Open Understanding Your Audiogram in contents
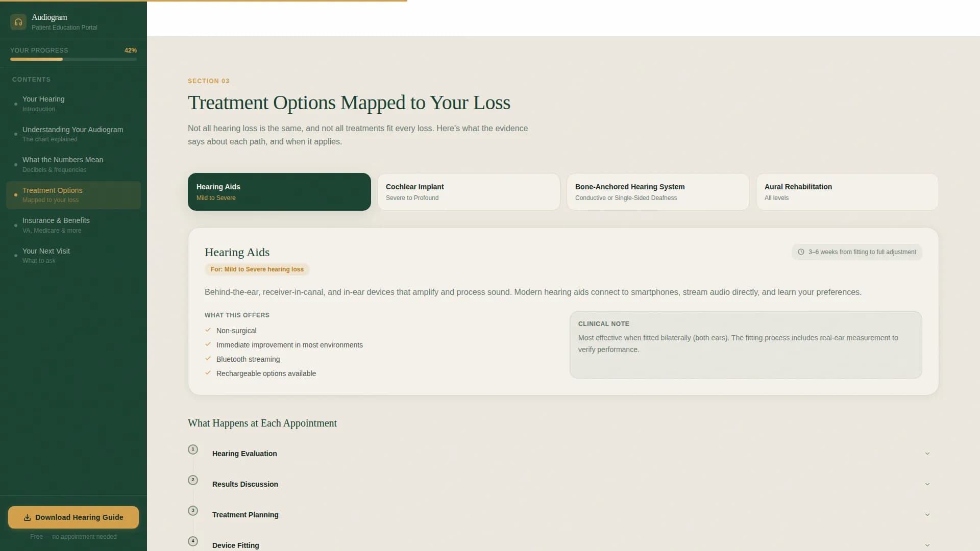 pos(73,134)
